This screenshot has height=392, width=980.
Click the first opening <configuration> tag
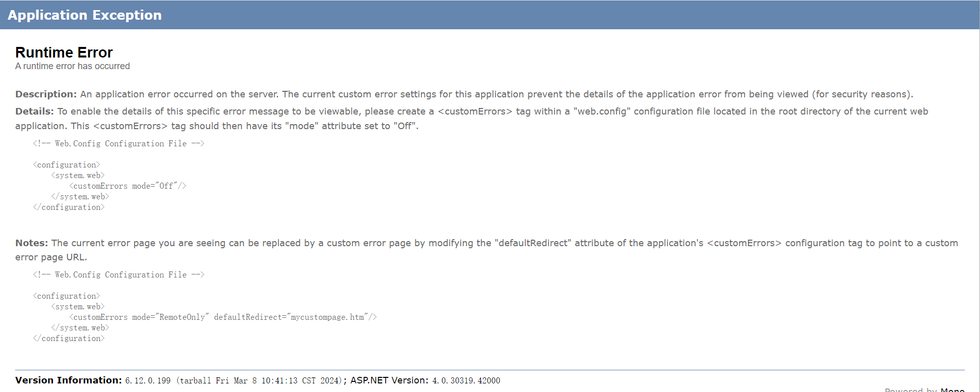click(67, 165)
